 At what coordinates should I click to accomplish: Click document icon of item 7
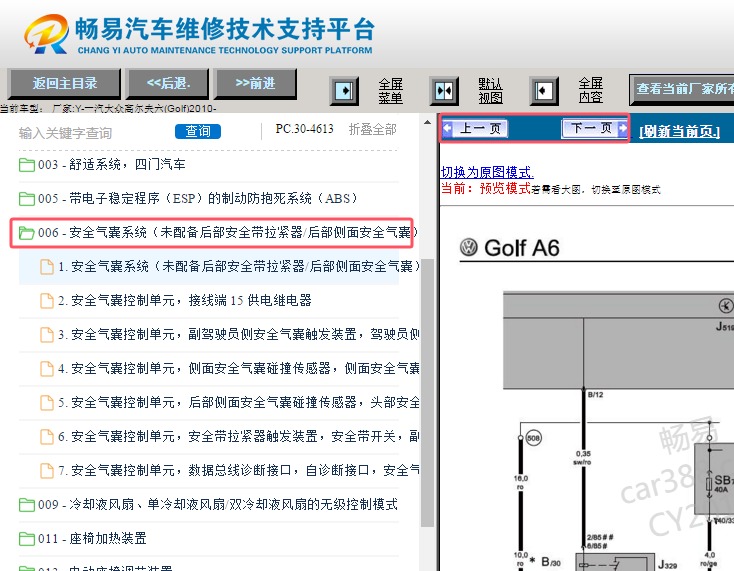47,470
